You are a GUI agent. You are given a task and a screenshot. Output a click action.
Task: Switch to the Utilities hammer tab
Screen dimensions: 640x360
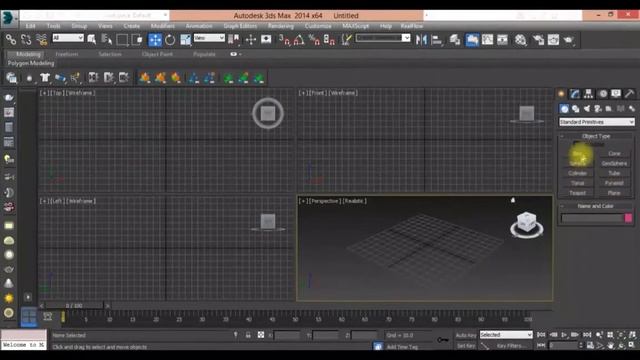tap(629, 94)
